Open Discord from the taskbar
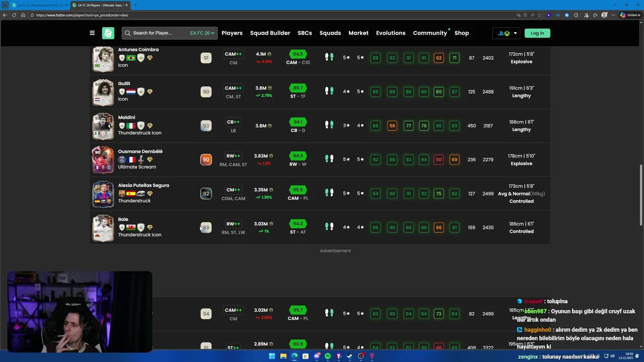Screen dimensions: 644x362 pos(316,356)
